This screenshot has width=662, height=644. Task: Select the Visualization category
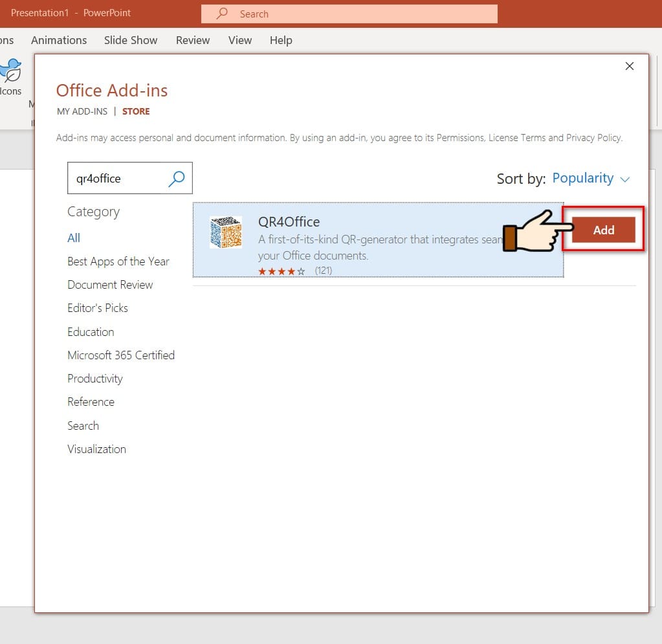click(96, 449)
